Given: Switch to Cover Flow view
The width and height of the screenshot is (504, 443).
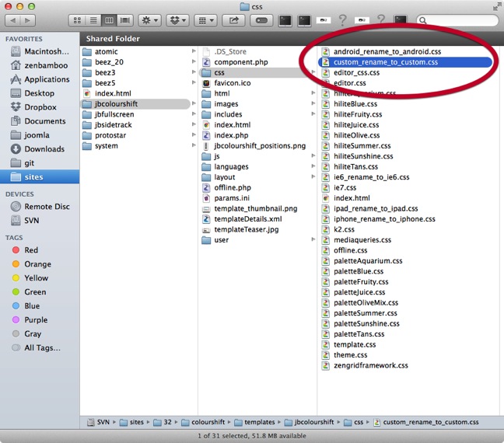Looking at the screenshot, I should [x=125, y=20].
